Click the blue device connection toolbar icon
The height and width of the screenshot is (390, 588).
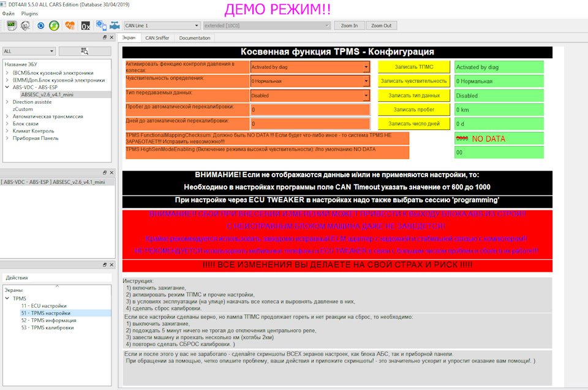(x=100, y=26)
